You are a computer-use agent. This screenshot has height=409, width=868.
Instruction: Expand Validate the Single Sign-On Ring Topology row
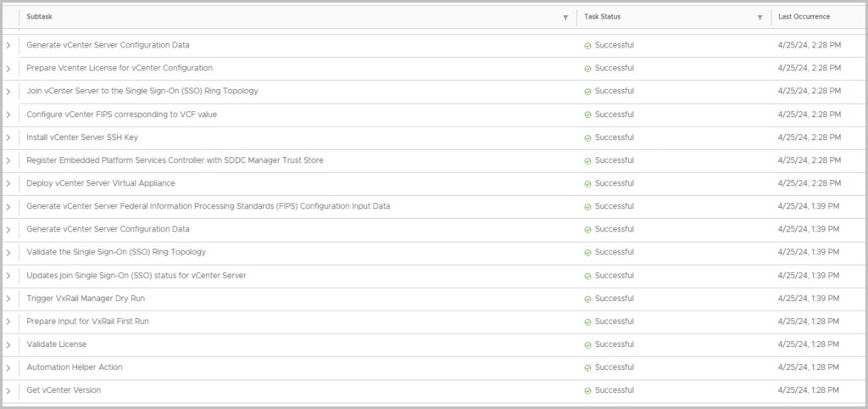8,252
